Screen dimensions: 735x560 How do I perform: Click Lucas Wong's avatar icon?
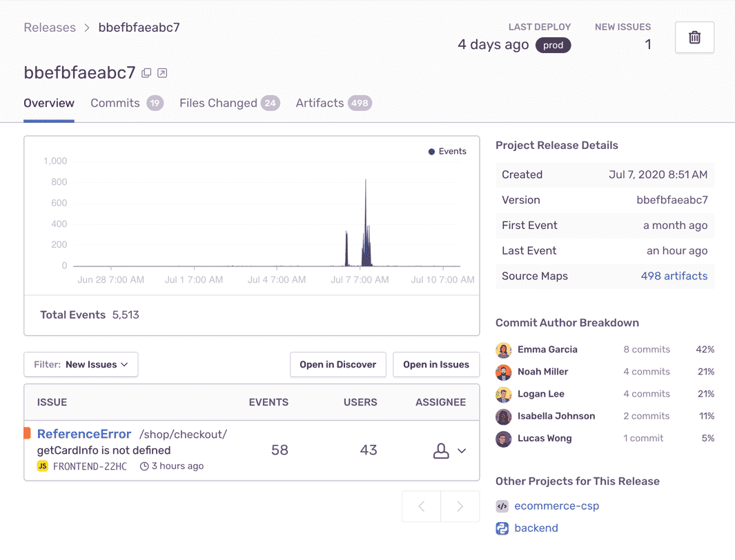(x=503, y=438)
